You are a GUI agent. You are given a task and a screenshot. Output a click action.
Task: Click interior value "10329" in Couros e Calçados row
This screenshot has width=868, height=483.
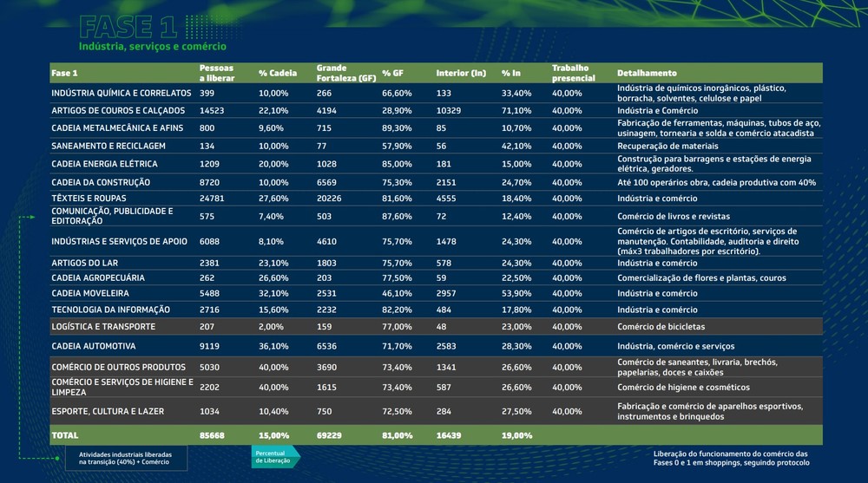[x=449, y=111]
